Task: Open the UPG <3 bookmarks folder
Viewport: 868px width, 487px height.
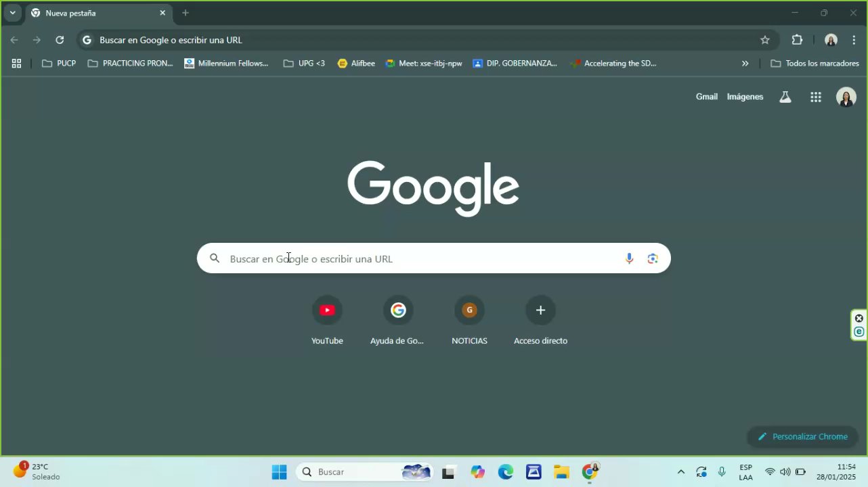Action: coord(304,64)
